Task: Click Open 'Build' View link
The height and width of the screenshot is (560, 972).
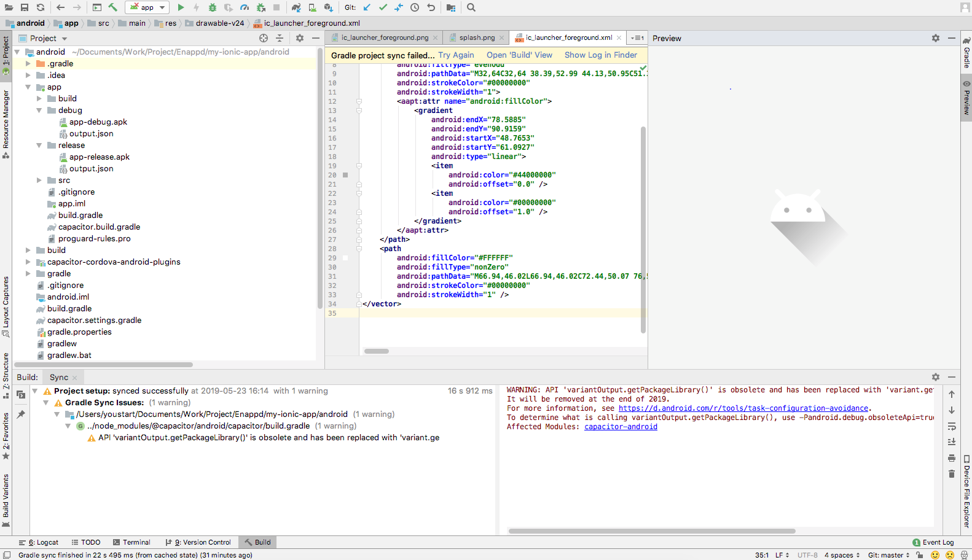Action: tap(519, 55)
